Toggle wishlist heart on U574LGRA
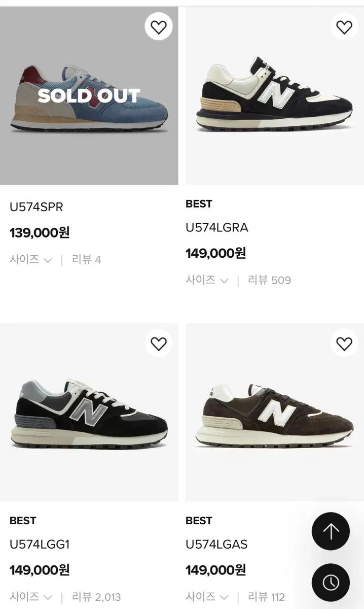The height and width of the screenshot is (609, 364). 344,27
